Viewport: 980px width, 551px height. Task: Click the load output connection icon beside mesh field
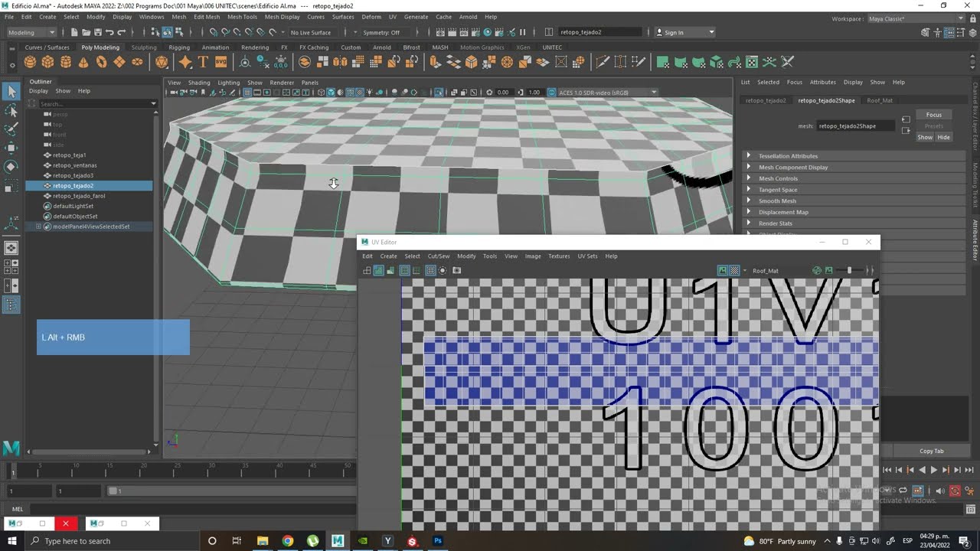pyautogui.click(x=906, y=132)
